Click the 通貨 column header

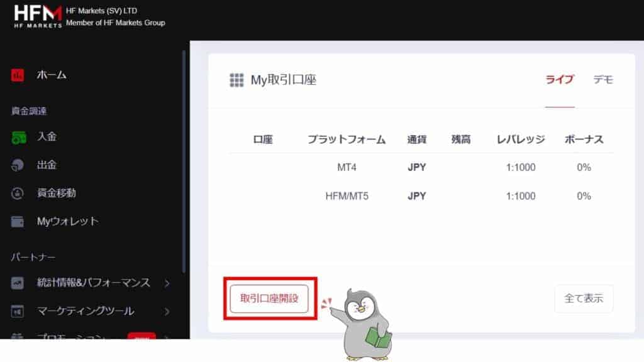pyautogui.click(x=417, y=140)
